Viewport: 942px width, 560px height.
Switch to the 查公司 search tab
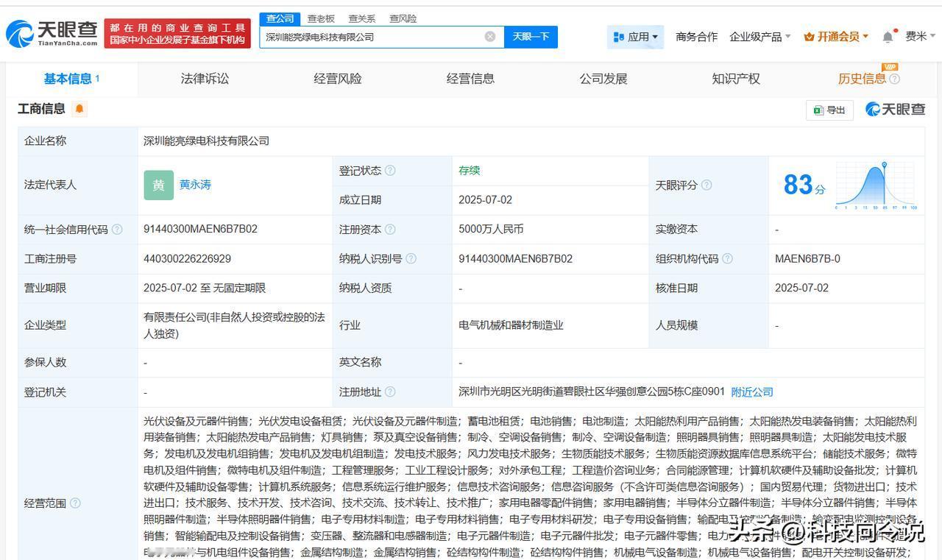[280, 18]
